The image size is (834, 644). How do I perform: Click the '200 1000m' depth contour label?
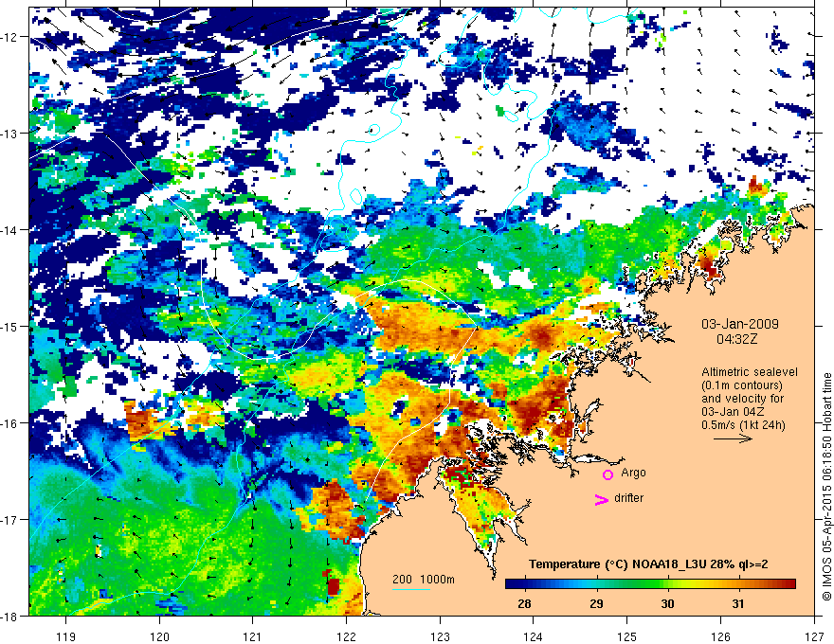tap(424, 580)
